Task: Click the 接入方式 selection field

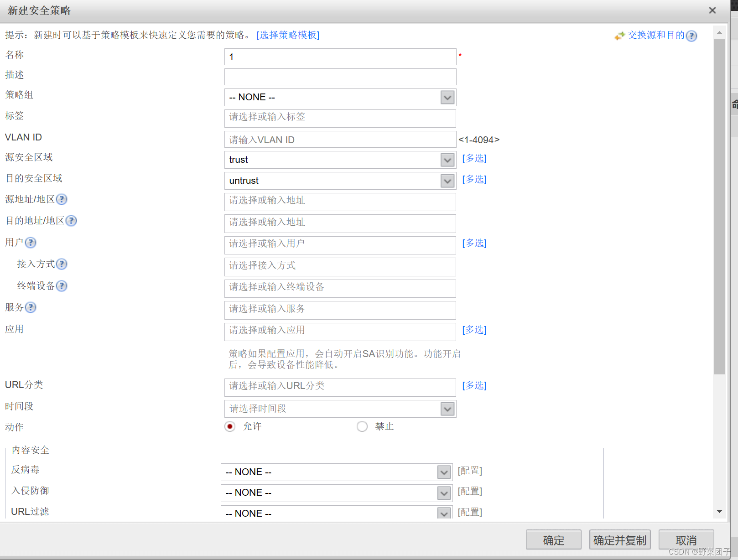Action: point(340,267)
